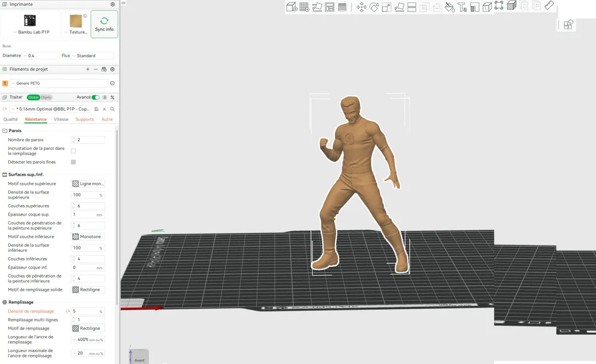596x364 pixels.
Task: Open the Bambu Lab P1P printer dropdown
Action: coord(31,24)
